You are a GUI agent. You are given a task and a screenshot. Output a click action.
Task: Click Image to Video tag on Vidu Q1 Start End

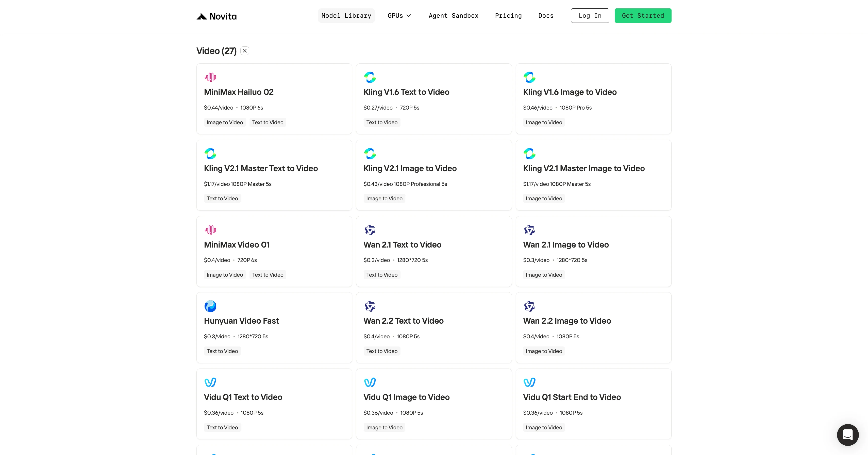[544, 427]
